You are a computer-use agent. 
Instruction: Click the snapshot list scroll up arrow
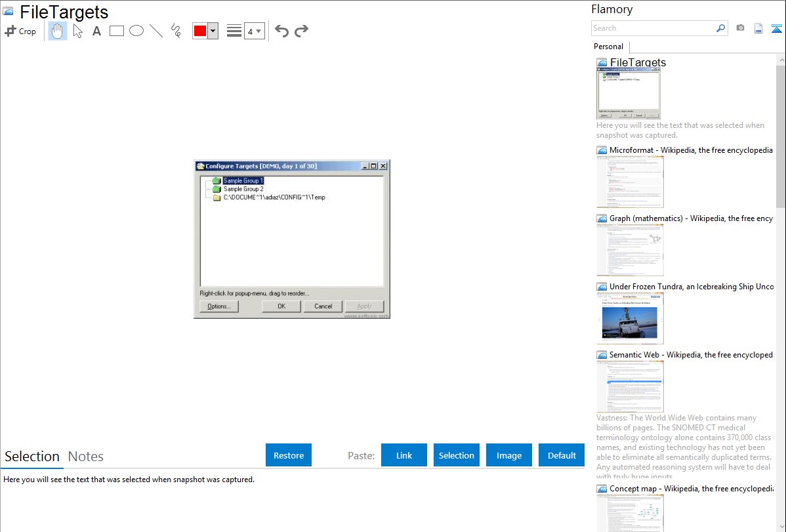click(x=781, y=60)
